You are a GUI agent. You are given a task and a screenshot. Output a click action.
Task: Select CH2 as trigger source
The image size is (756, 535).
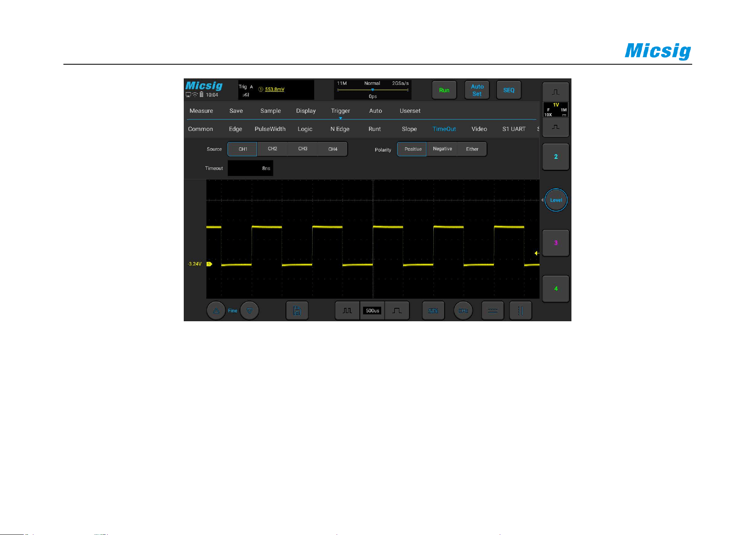tap(273, 149)
